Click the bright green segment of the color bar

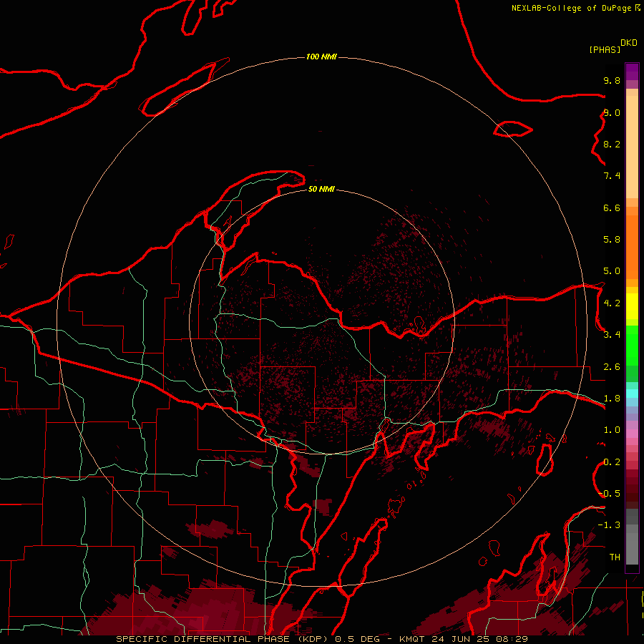pyautogui.click(x=632, y=346)
